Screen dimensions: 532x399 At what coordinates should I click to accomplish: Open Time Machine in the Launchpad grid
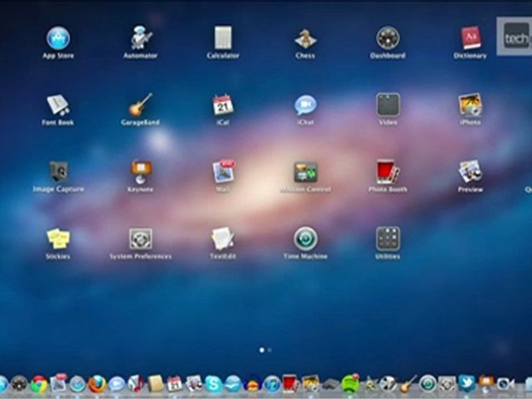coord(305,239)
